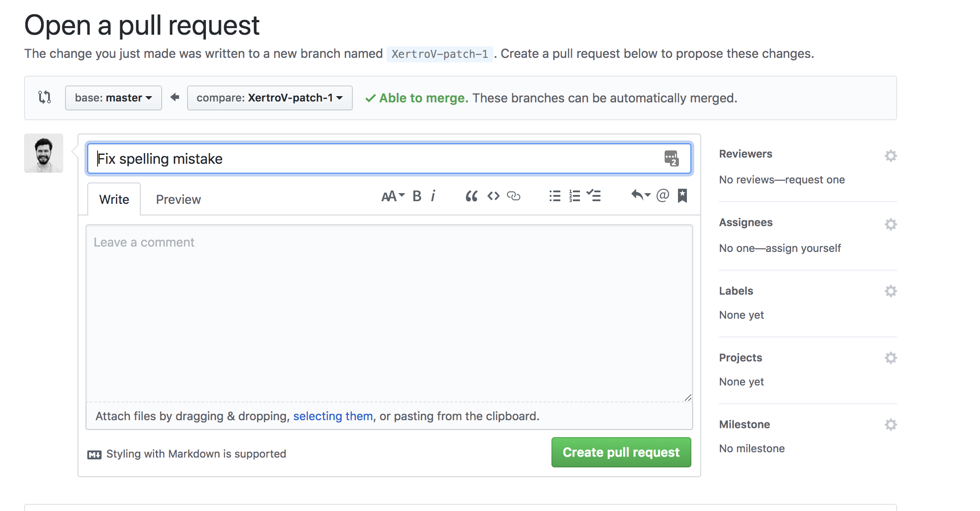This screenshot has height=511, width=980.
Task: Click the No reviews—request one text
Action: (782, 180)
